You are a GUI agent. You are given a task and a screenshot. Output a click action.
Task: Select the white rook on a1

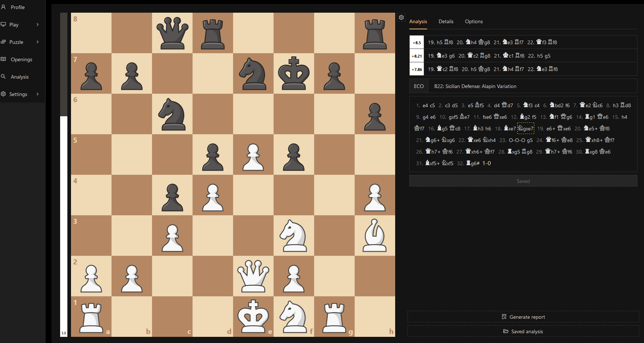tap(91, 317)
